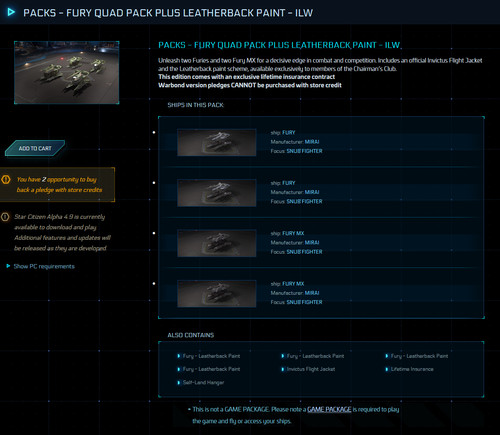
Task: Click the buy back pledge notice text
Action: tap(59, 185)
